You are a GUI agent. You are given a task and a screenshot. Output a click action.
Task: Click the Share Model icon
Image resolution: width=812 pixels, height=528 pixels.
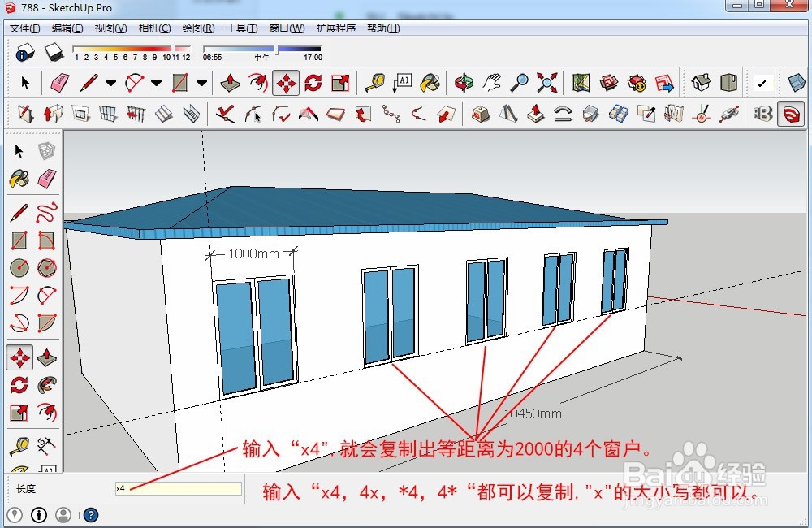[x=637, y=83]
